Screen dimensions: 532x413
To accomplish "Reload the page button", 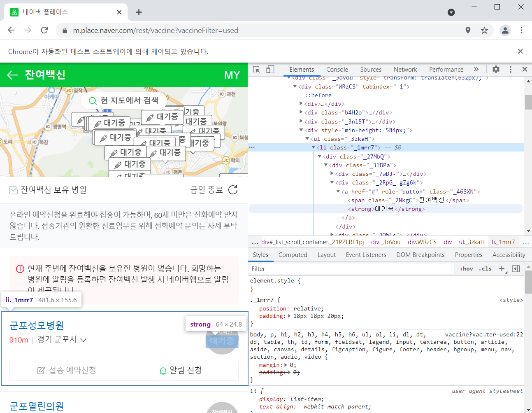I will point(44,30).
